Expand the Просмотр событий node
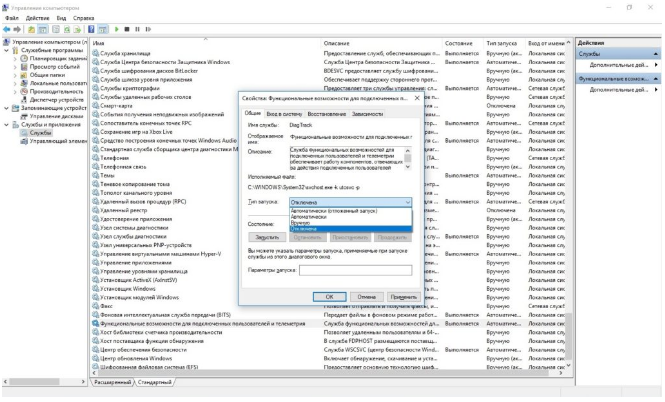The image size is (665, 402). [x=15, y=67]
